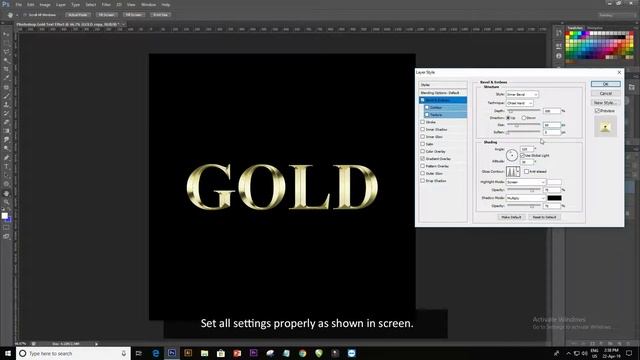Screen dimensions: 640x360
Task: Click OK in Layer Style dialog
Action: pos(606,84)
